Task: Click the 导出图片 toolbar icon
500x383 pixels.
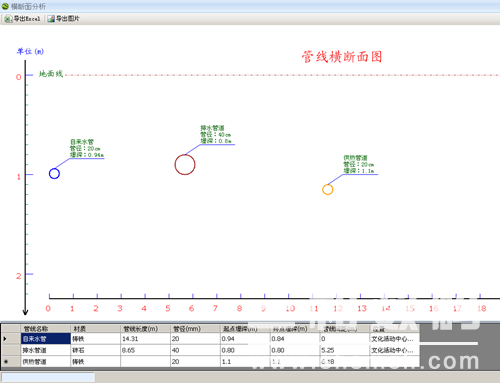Action: [51, 19]
